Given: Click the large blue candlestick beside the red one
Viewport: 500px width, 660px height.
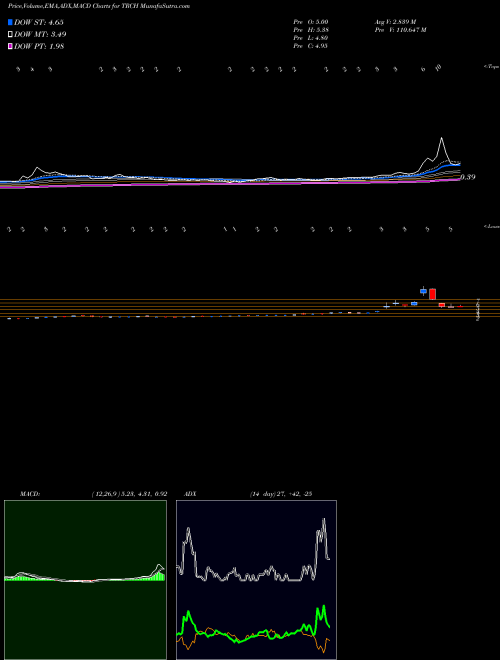Looking at the screenshot, I should [x=423, y=291].
